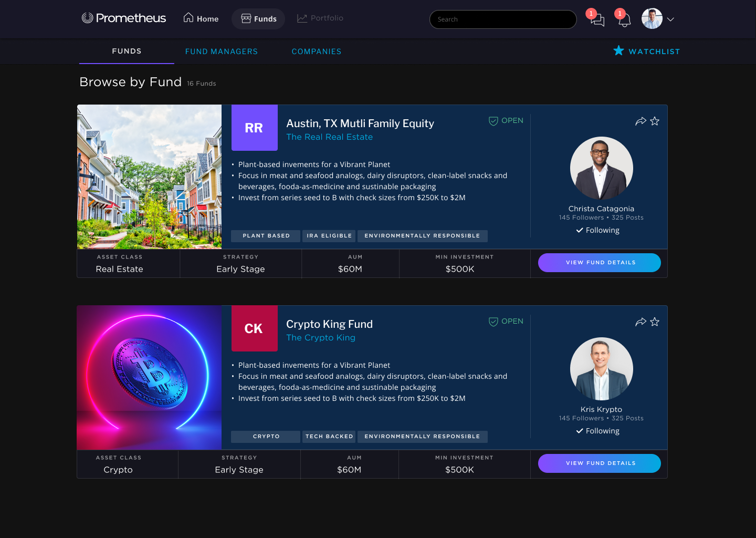Click the Crypto asset class value

pyautogui.click(x=118, y=470)
